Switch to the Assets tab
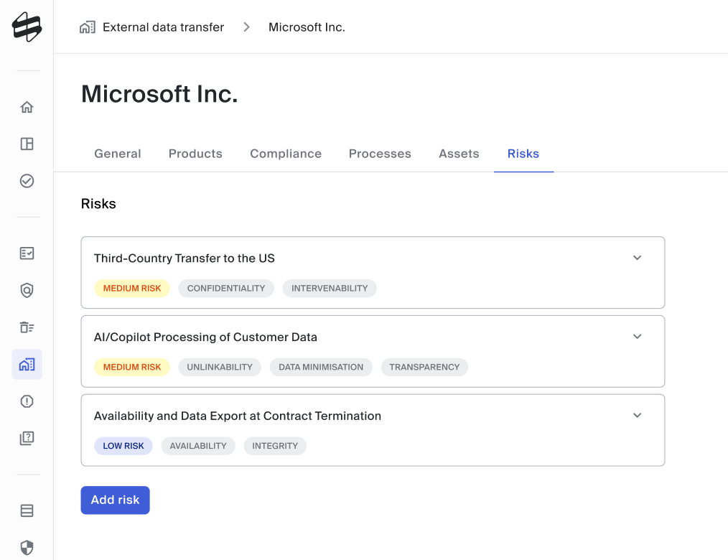 (x=459, y=154)
